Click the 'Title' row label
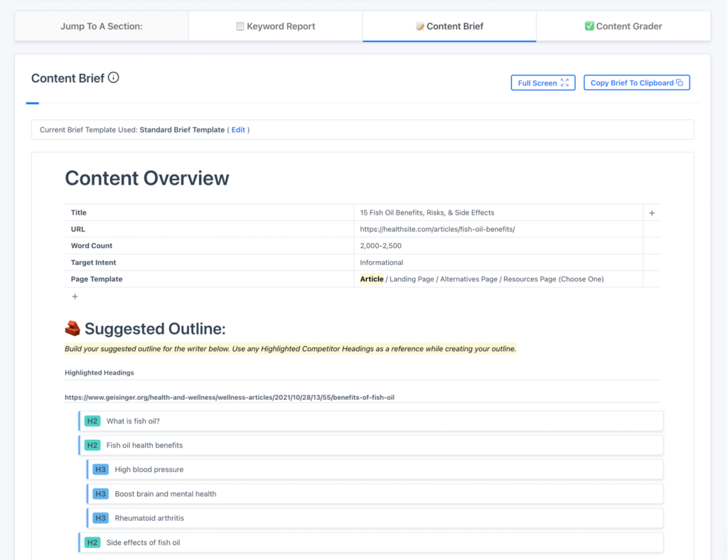This screenshot has height=560, width=728. pos(78,212)
